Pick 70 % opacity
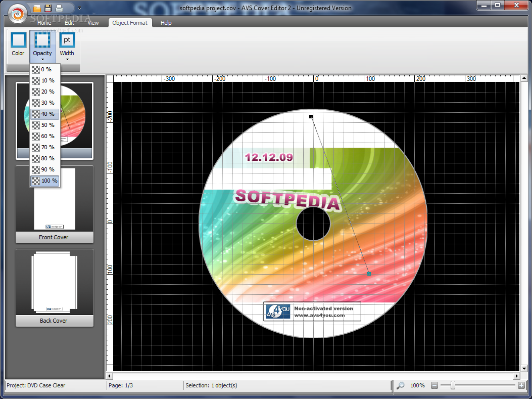532x399 pixels. 45,147
